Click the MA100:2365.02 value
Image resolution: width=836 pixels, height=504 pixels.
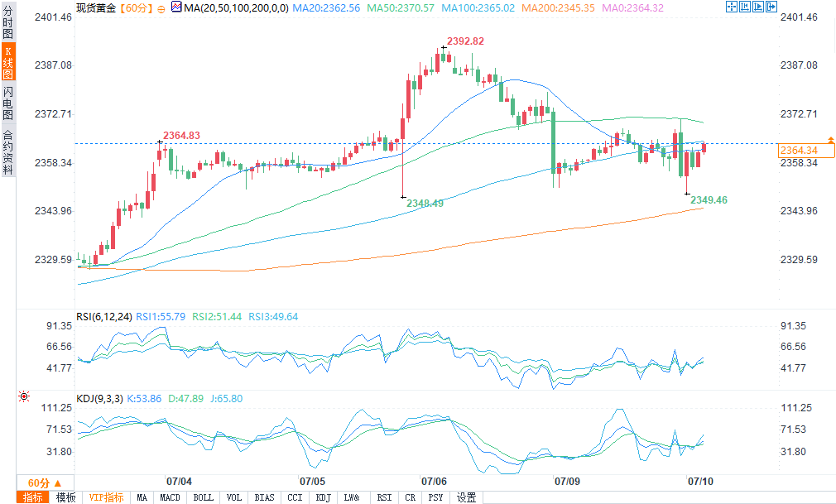pos(478,8)
